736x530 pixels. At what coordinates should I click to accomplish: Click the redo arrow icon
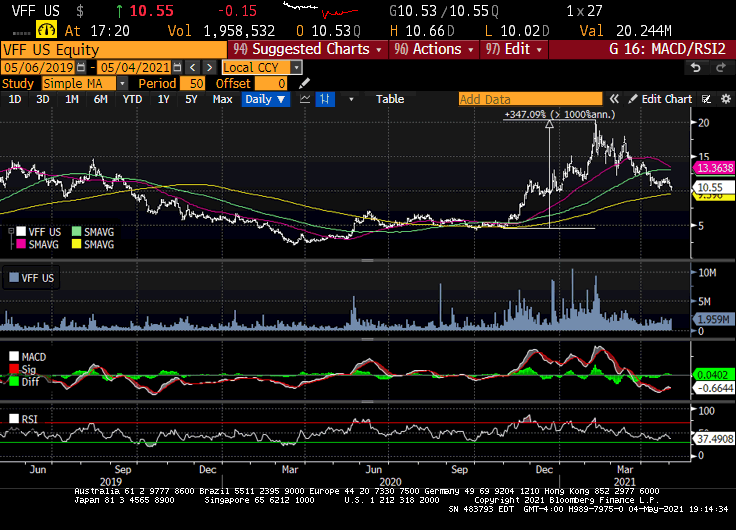721,68
